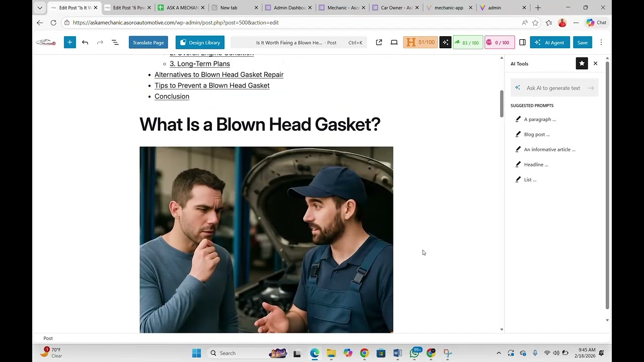Open Copilot Chat in browser
644x362 pixels.
coord(596,23)
